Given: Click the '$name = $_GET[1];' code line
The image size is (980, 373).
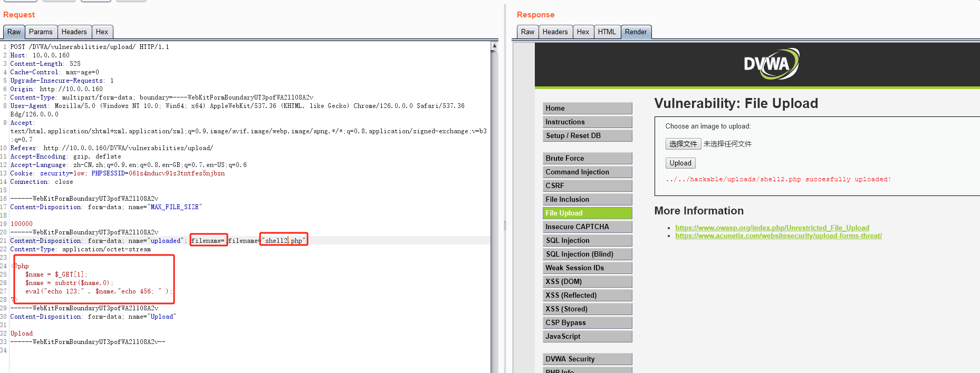Looking at the screenshot, I should pos(56,274).
